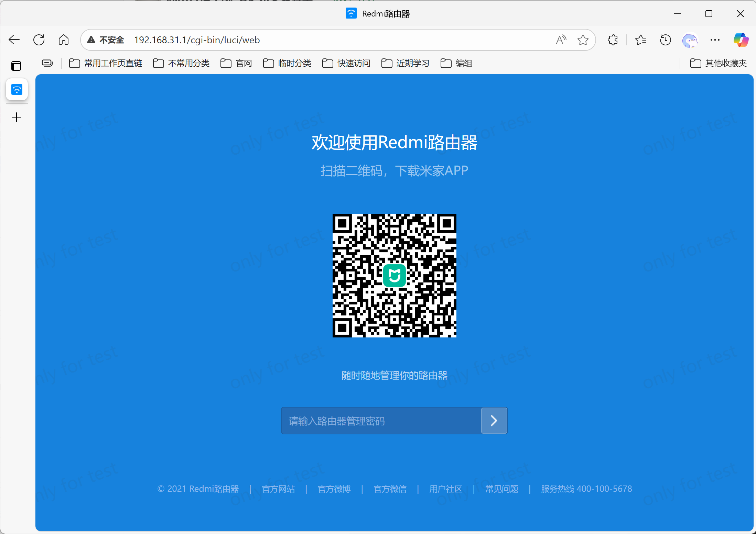Open the 常见问题 footer link

(x=501, y=489)
